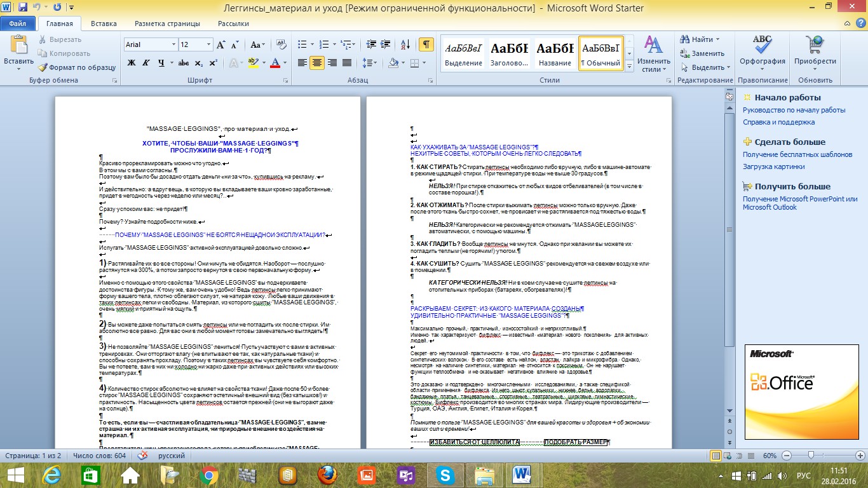868x488 pixels.
Task: Open Skype from the taskbar
Action: pyautogui.click(x=445, y=475)
